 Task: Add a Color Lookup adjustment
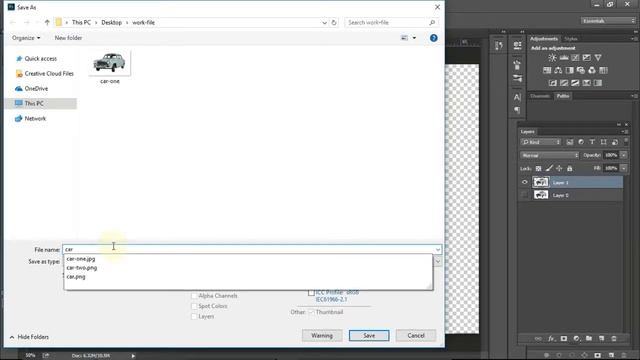603,70
